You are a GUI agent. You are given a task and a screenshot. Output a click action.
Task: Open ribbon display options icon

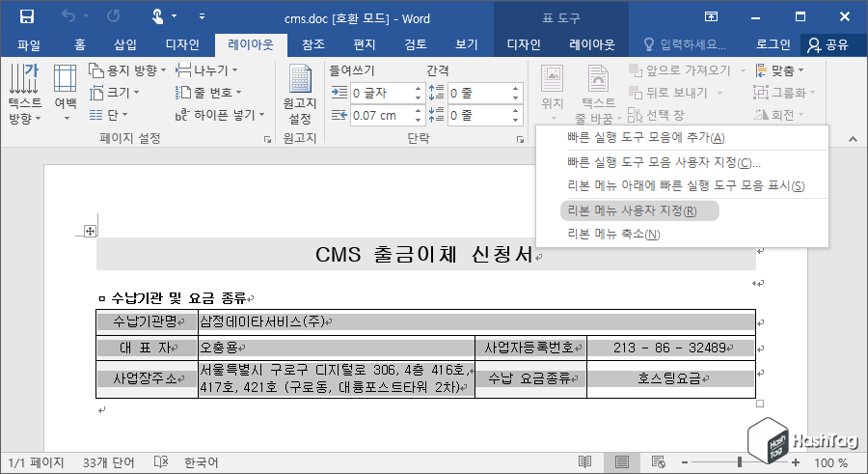pos(711,16)
